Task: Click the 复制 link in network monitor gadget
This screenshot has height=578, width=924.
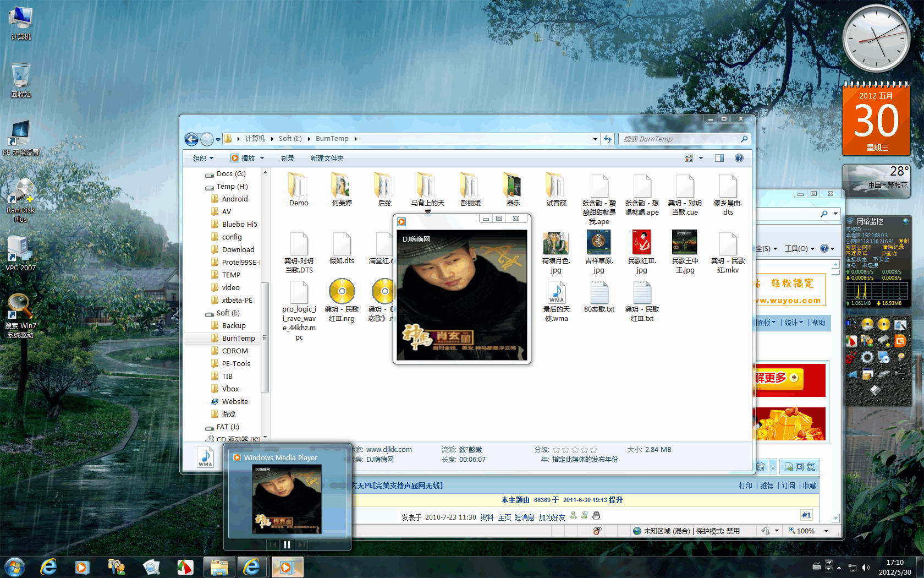Action: click(903, 241)
